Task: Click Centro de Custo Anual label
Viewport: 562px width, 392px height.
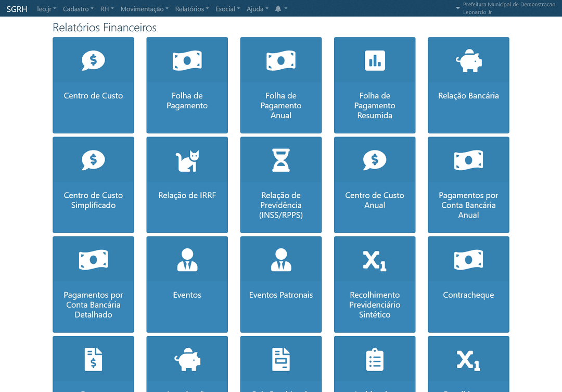Action: pyautogui.click(x=375, y=200)
